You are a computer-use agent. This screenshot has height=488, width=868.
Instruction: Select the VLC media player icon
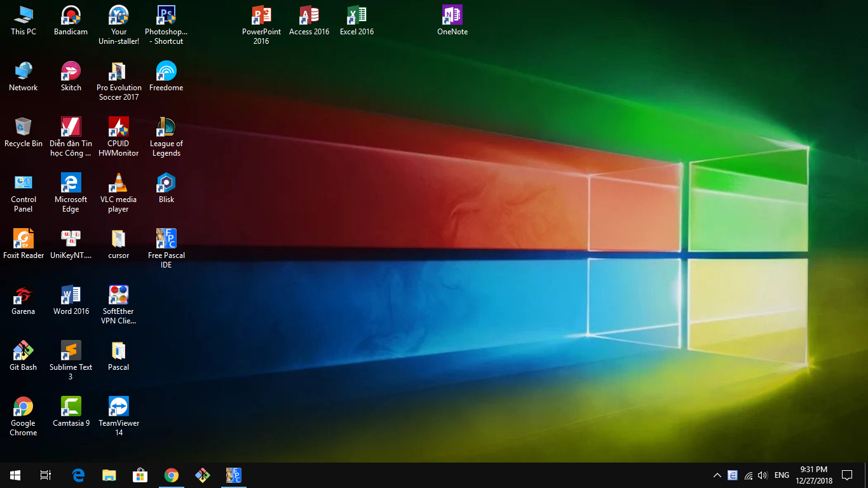click(119, 193)
